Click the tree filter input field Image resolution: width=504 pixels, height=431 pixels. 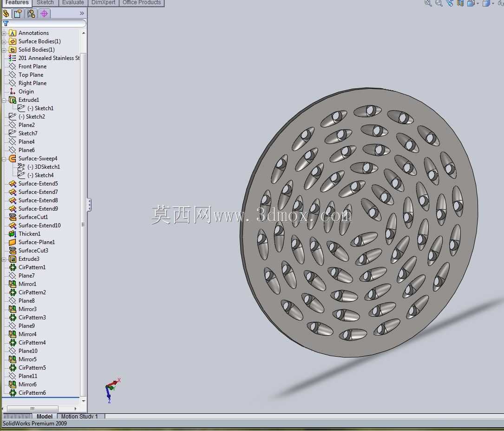coord(44,23)
